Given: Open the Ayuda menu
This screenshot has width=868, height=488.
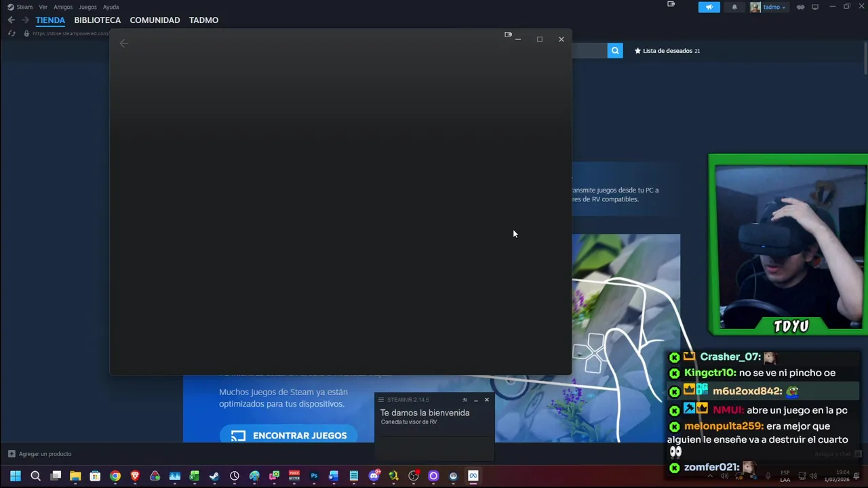Looking at the screenshot, I should tap(111, 7).
